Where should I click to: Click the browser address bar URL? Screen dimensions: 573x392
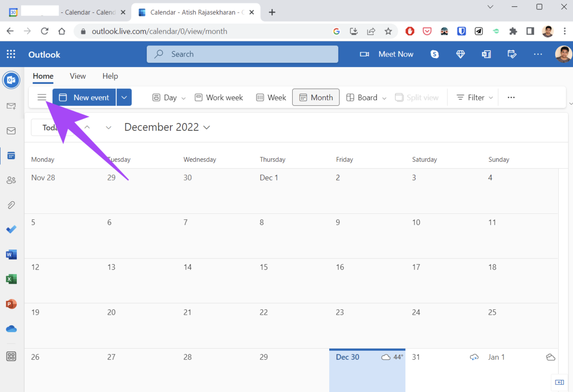click(x=159, y=31)
